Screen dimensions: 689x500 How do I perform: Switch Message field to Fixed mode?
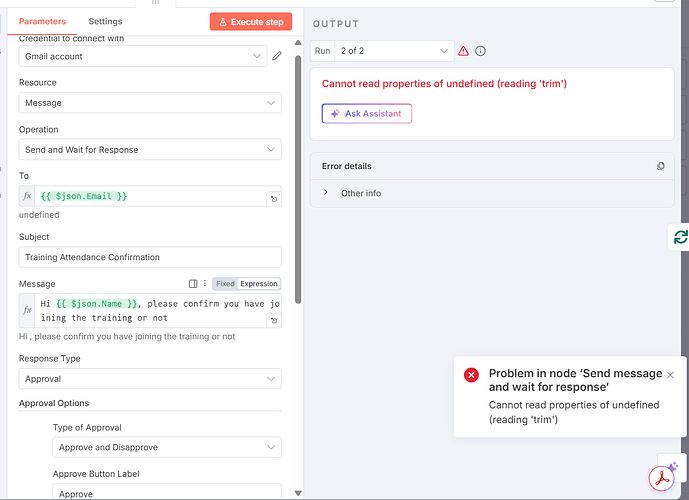225,284
